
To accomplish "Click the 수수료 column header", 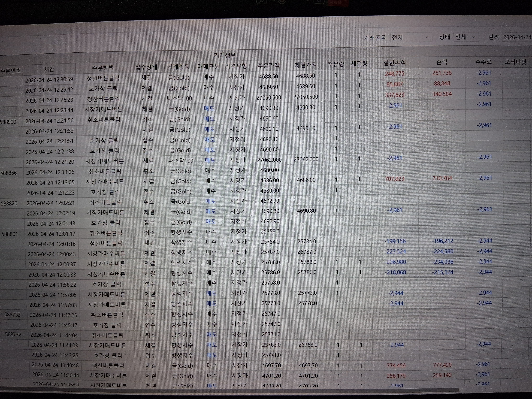I will click(483, 62).
